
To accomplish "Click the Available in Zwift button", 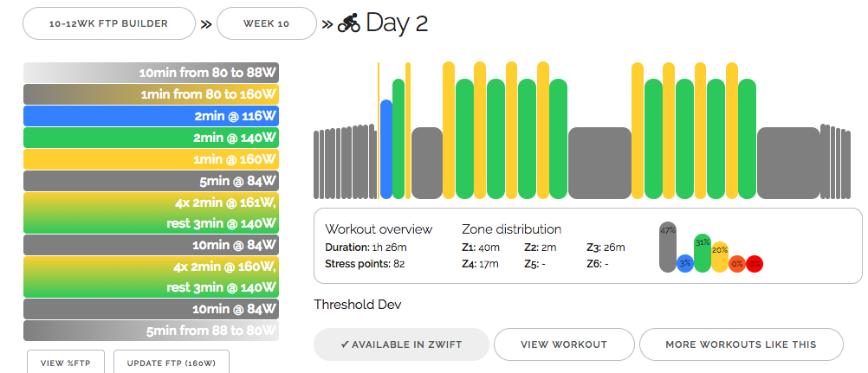I will coord(400,344).
